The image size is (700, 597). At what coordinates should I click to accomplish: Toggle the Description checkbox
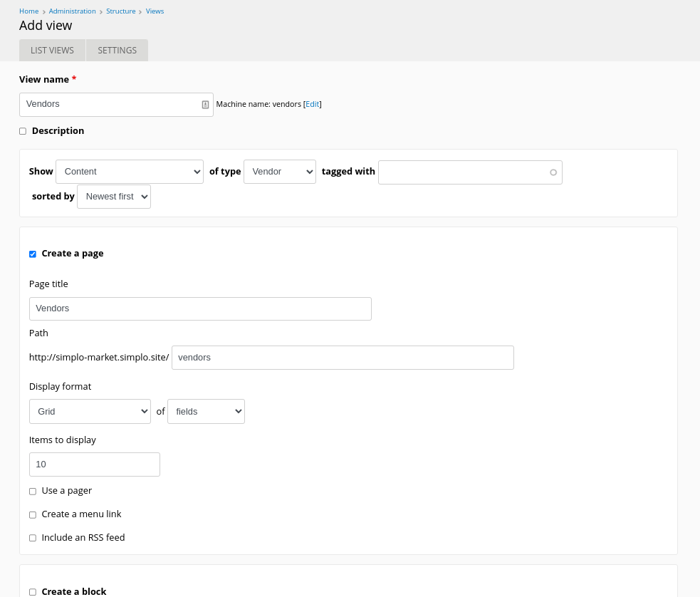pos(23,131)
